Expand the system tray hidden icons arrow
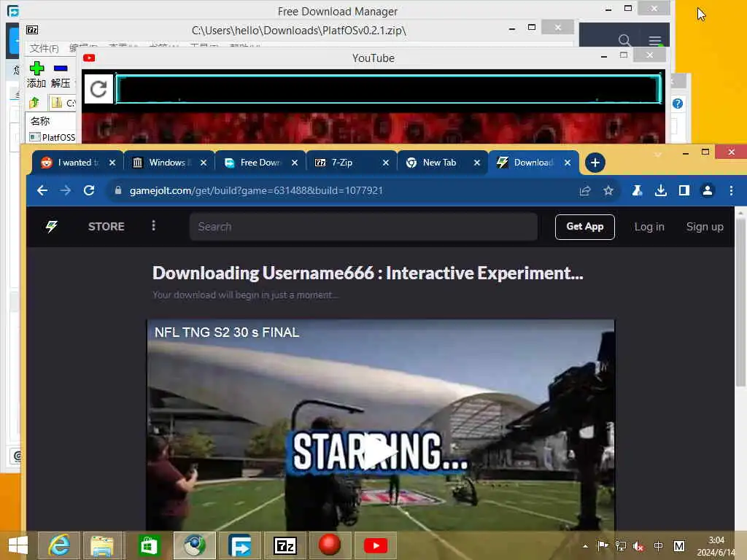Screen dimensions: 747x560 586,546
